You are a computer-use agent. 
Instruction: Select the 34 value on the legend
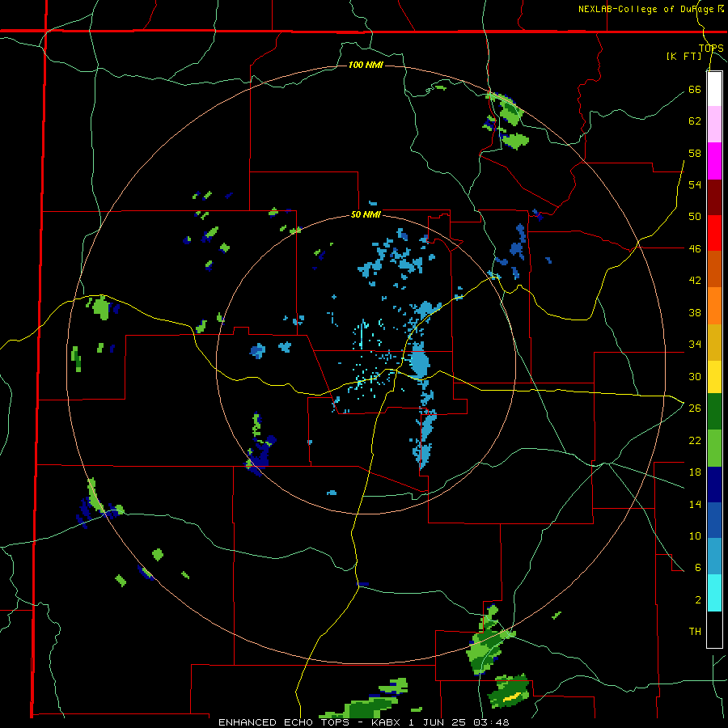click(695, 345)
